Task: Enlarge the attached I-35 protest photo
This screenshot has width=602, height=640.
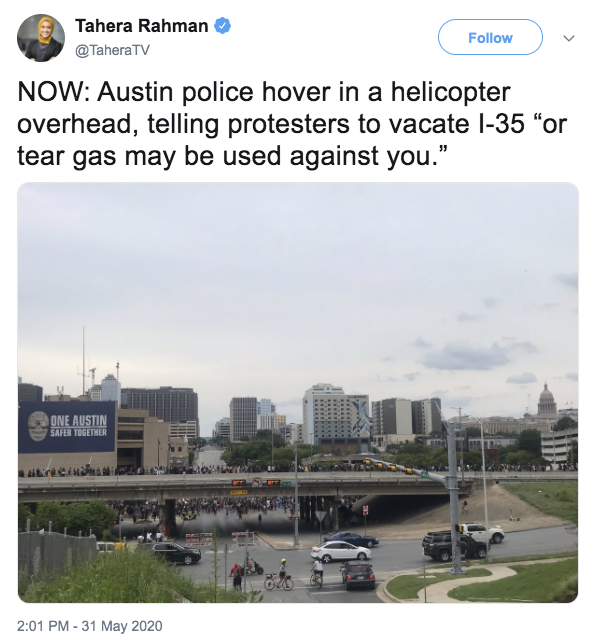Action: click(298, 392)
